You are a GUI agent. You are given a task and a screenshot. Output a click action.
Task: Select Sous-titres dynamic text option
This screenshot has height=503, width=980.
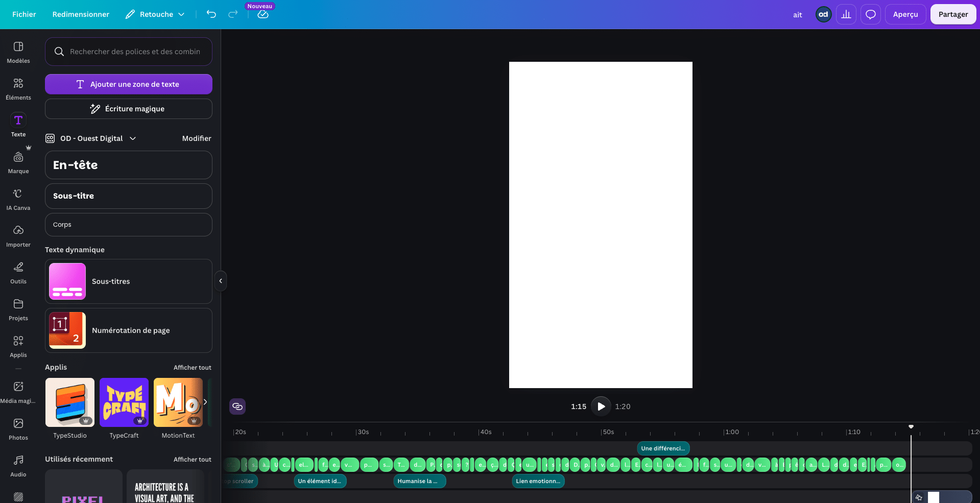(x=129, y=281)
